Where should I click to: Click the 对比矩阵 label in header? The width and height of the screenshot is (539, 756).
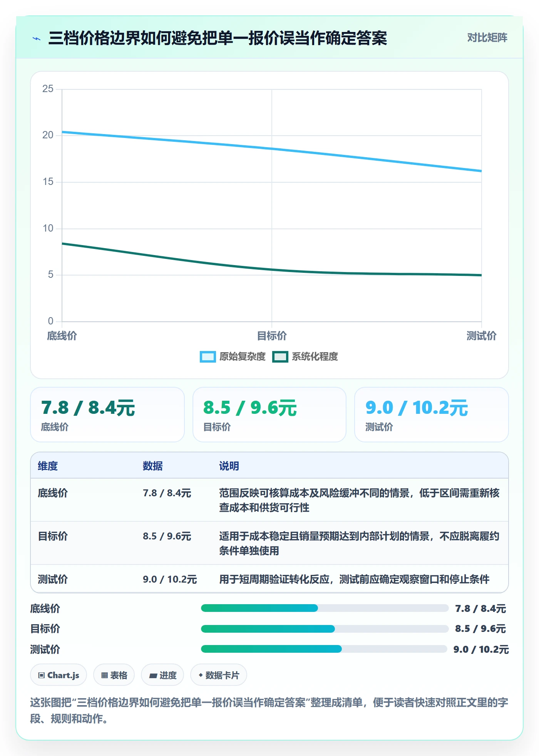pyautogui.click(x=487, y=38)
